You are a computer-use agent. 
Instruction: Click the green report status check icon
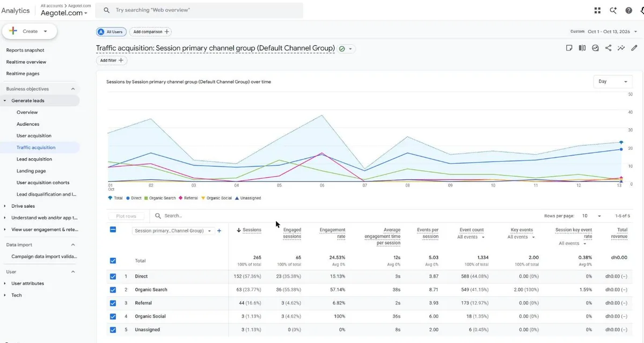point(342,49)
